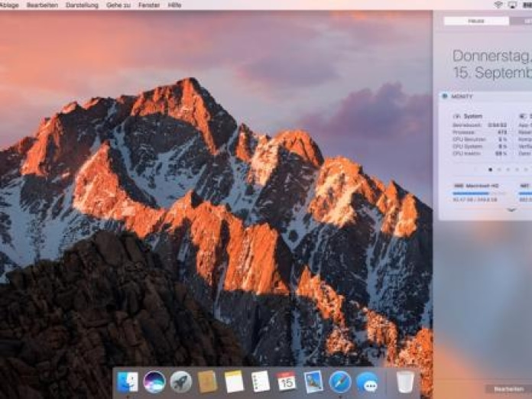This screenshot has height=399, width=532.
Task: Click the AirPlay display icon in menu bar
Action: [512, 5]
